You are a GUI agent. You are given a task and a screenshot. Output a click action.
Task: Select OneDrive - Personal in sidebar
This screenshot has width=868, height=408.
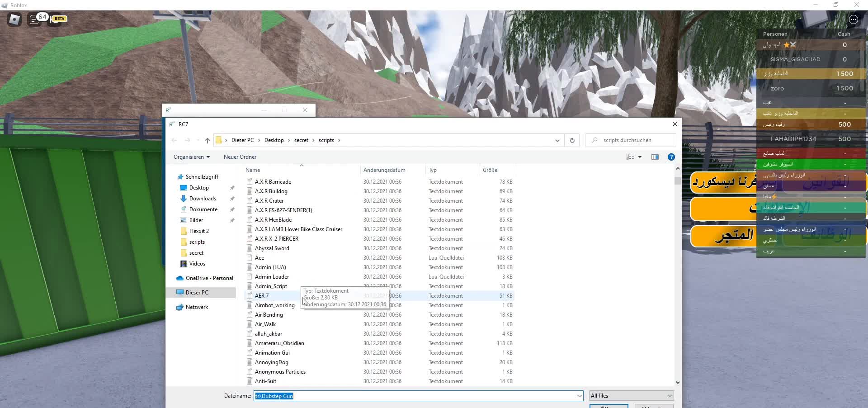209,278
